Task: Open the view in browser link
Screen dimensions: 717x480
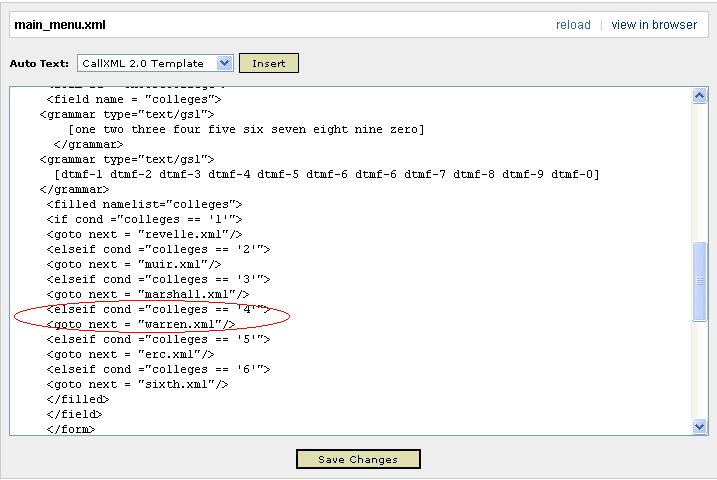Action: [x=654, y=25]
